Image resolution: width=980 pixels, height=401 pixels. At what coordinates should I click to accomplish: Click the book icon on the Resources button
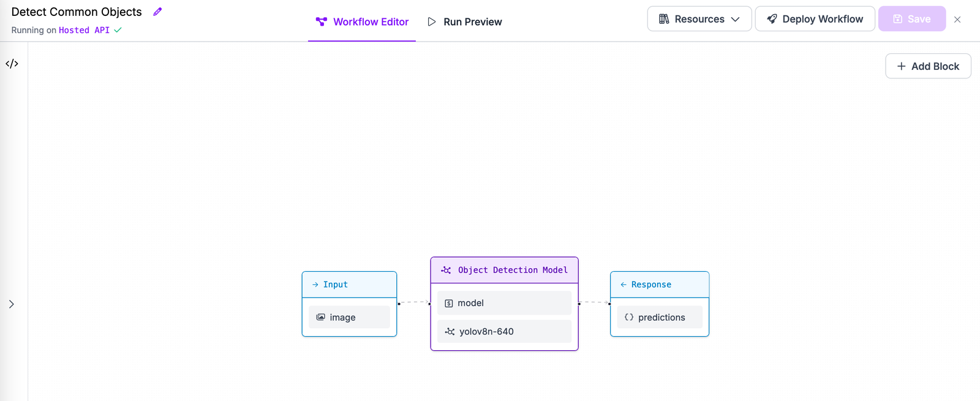664,18
